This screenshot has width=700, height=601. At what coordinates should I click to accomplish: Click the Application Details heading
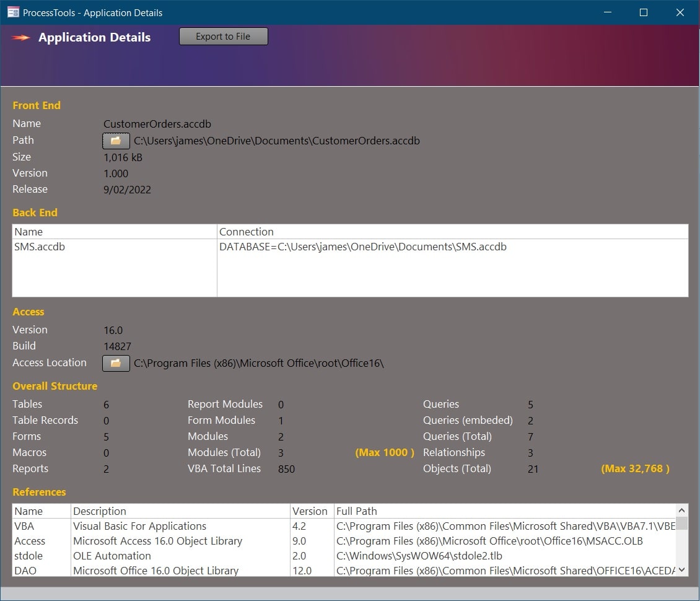coord(95,38)
